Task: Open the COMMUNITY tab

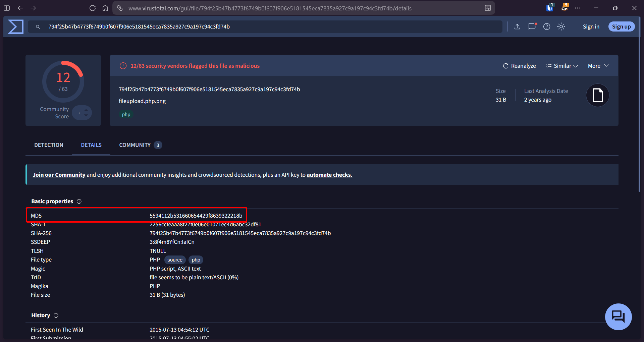Action: [140, 145]
